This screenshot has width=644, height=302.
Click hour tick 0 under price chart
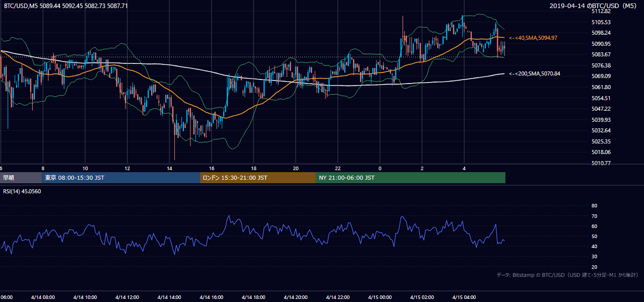click(x=380, y=169)
